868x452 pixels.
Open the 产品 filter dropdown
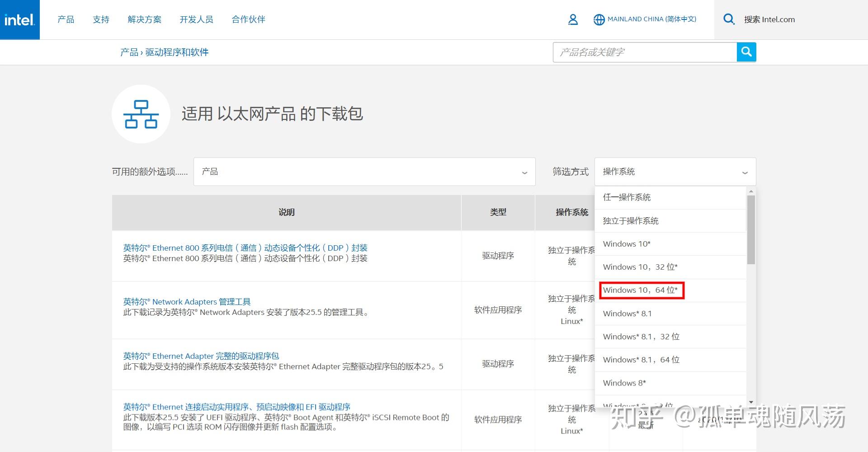click(x=363, y=171)
